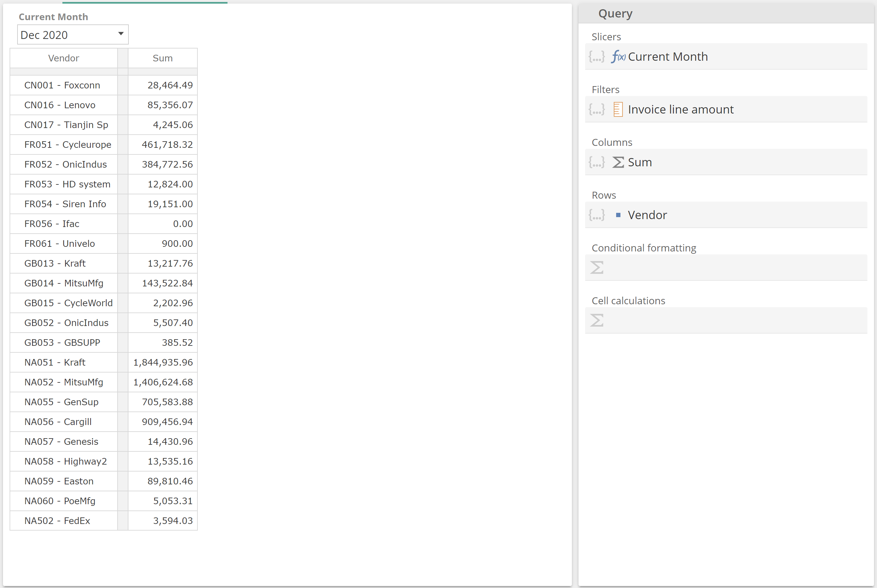Image resolution: width=877 pixels, height=588 pixels.
Task: Click the braces icon beside Vendor row
Action: coord(597,215)
